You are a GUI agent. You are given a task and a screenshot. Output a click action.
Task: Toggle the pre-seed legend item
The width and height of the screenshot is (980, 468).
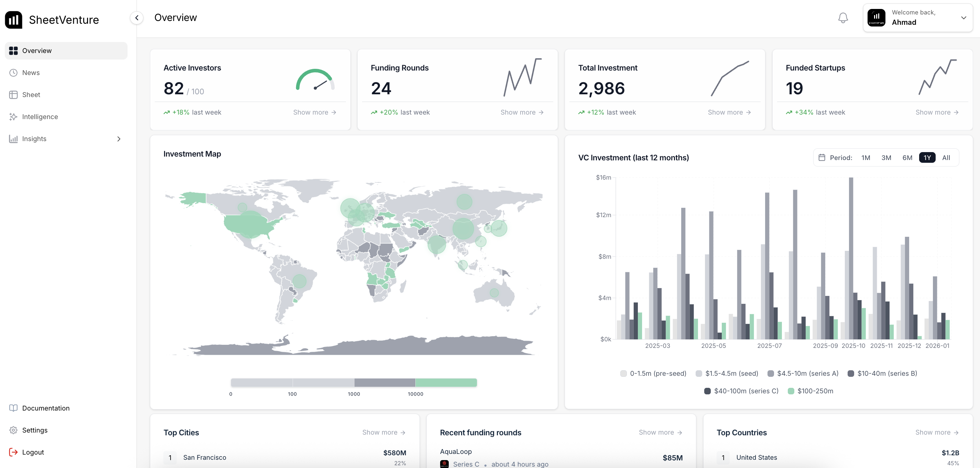653,374
